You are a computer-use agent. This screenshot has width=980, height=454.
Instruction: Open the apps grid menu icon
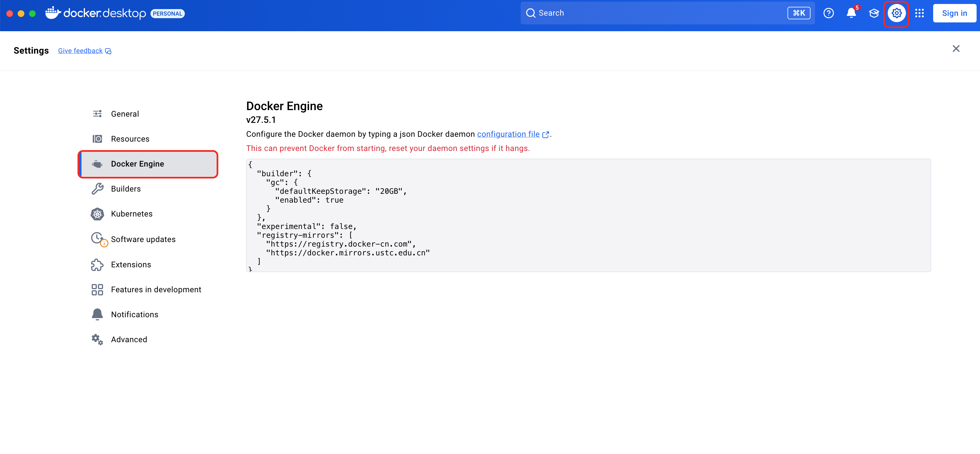(x=919, y=13)
